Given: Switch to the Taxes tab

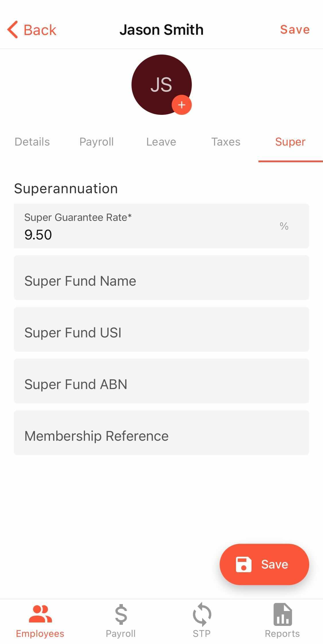Looking at the screenshot, I should click(x=226, y=142).
